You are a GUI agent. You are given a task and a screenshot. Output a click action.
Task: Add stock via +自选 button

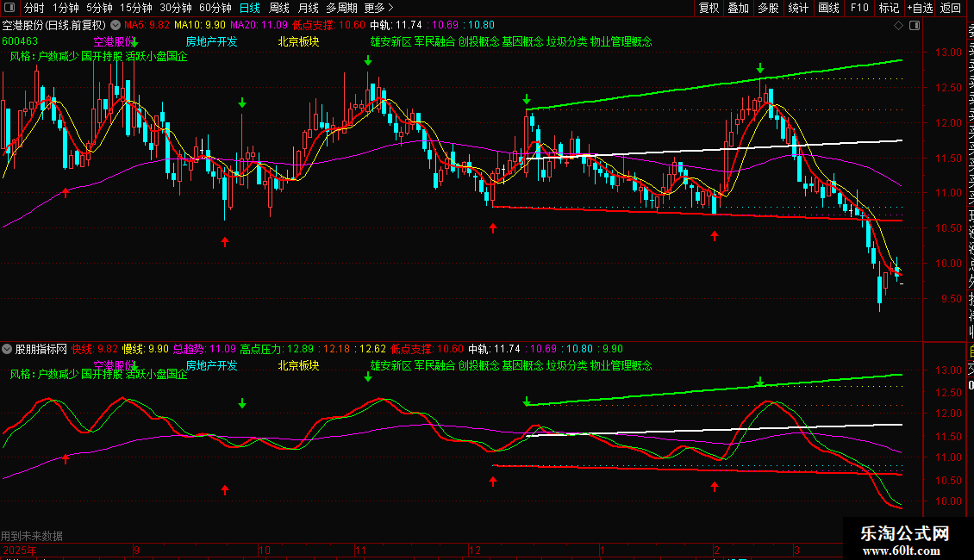920,8
